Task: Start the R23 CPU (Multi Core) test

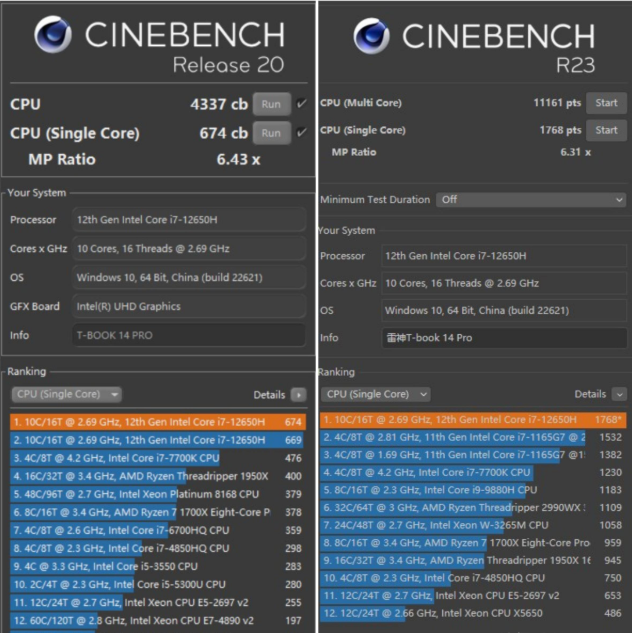Action: coord(606,103)
